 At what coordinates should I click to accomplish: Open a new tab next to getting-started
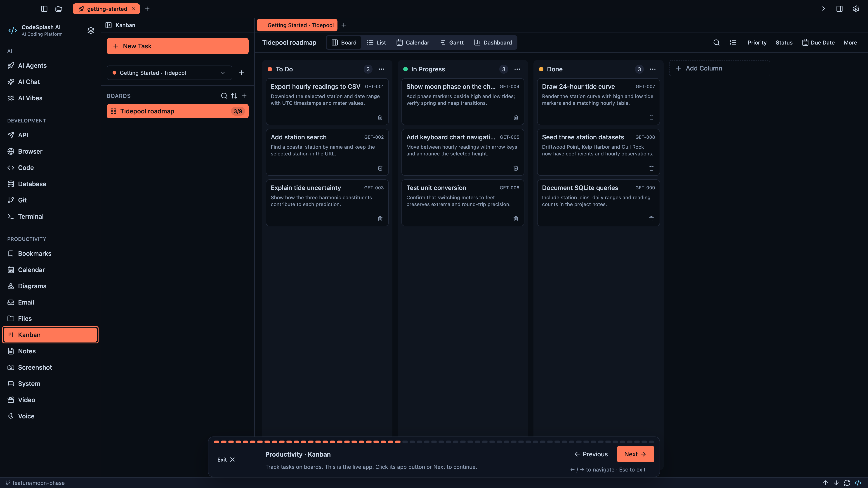pyautogui.click(x=147, y=9)
